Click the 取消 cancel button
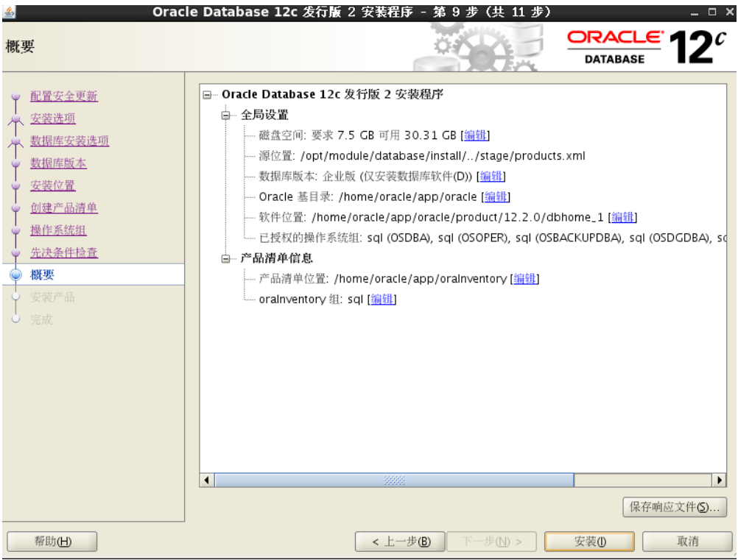The image size is (738, 560). [x=687, y=542]
